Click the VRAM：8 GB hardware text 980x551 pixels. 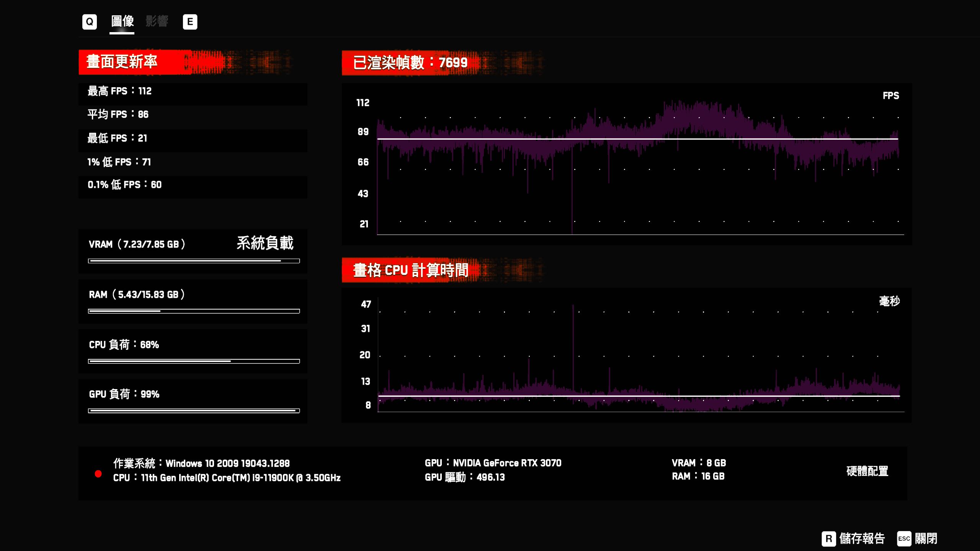tap(699, 463)
